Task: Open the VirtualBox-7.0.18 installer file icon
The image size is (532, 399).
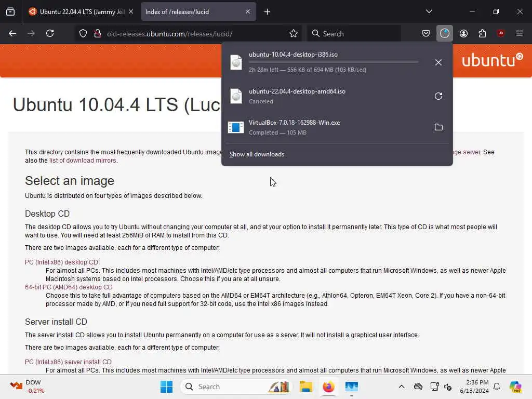Action: [236, 128]
